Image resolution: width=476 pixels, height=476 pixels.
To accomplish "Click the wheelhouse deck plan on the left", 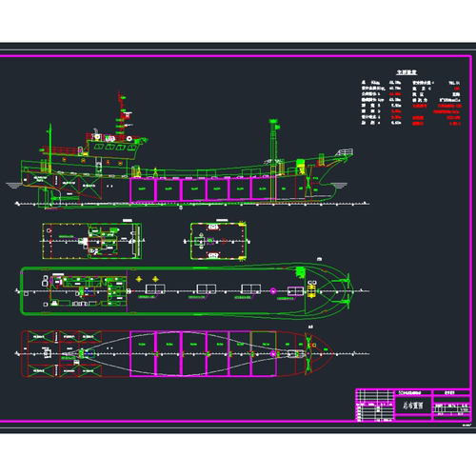I will click(x=92, y=241).
